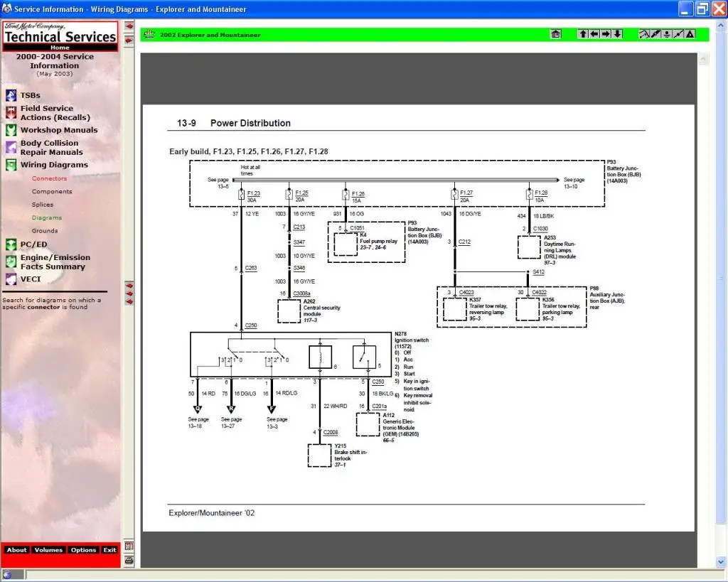
Task: Click the Wiring Diagrams sidebar icon
Action: (11, 165)
